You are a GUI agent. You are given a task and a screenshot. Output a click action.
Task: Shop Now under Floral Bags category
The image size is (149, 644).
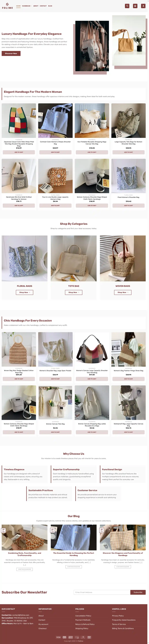click(25, 292)
